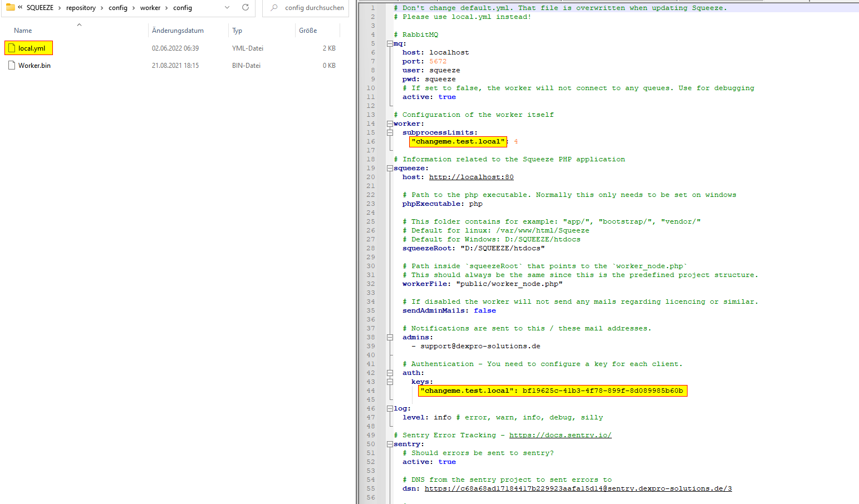Viewport: 859px width, 504px height.
Task: Select the local.yml file
Action: click(x=31, y=48)
